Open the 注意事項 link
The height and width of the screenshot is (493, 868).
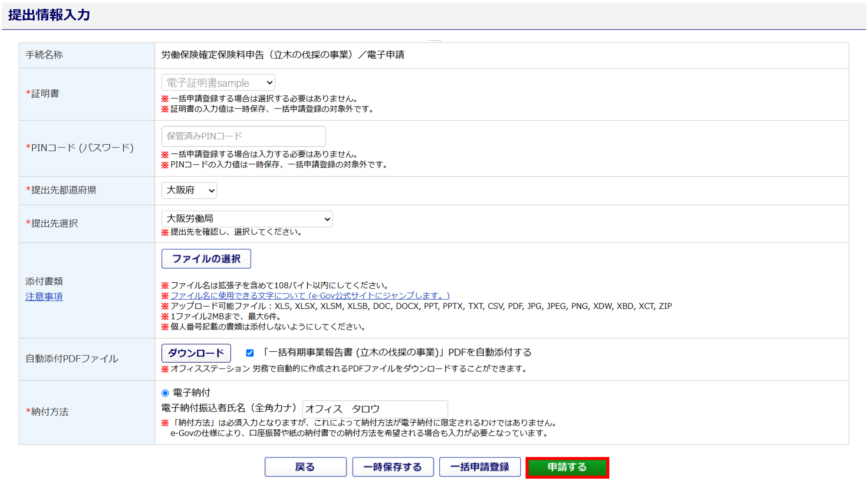(x=44, y=297)
